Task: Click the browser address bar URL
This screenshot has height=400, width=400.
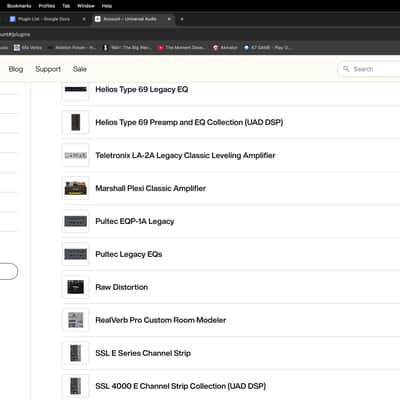Action: (x=15, y=34)
